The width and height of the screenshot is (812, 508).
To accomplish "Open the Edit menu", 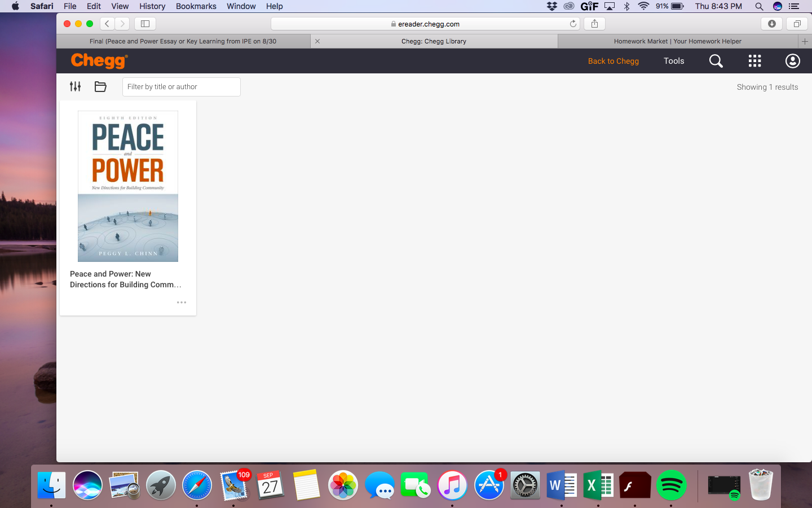I will [94, 6].
